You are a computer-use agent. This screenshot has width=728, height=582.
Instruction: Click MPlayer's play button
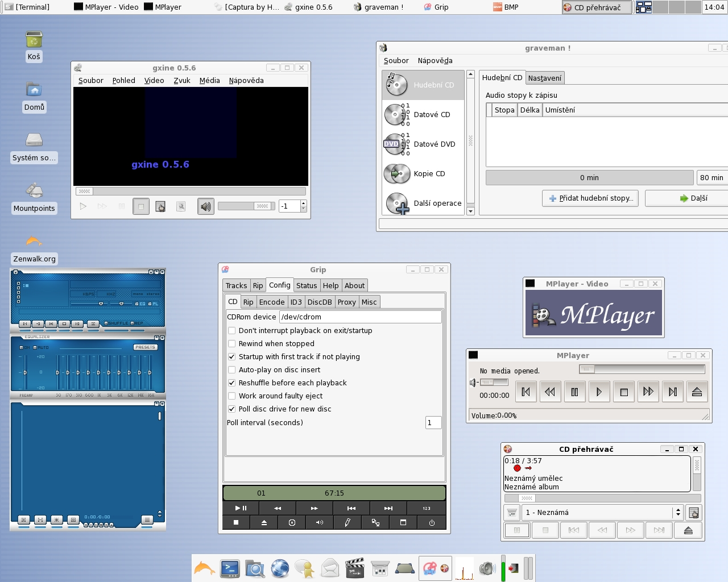click(x=599, y=392)
